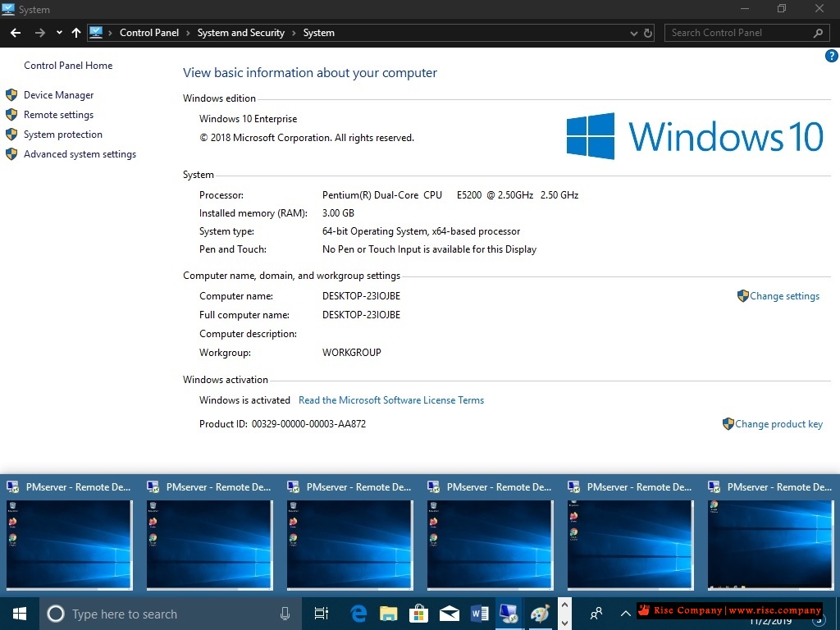Open the Mail app from the taskbar
Screen dimensions: 840x630
tap(449, 614)
